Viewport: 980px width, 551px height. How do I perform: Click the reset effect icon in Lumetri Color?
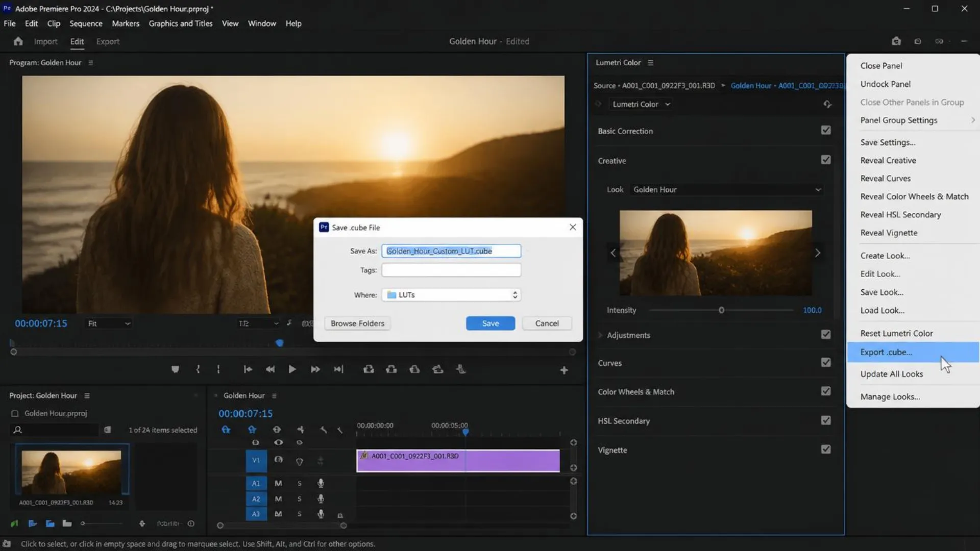click(x=827, y=104)
